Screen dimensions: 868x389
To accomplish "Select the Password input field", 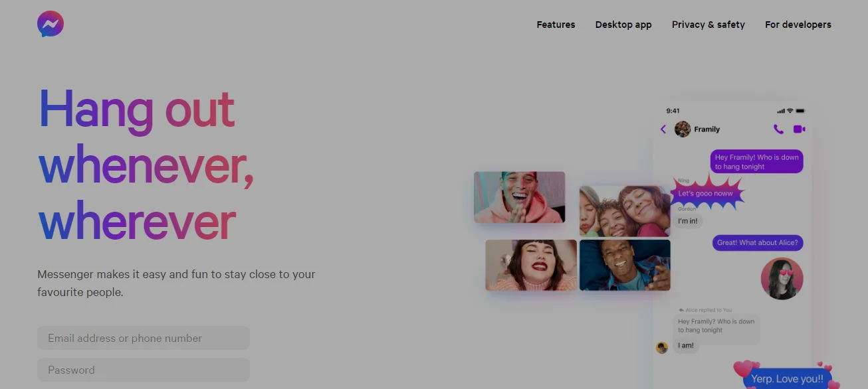I will 144,370.
